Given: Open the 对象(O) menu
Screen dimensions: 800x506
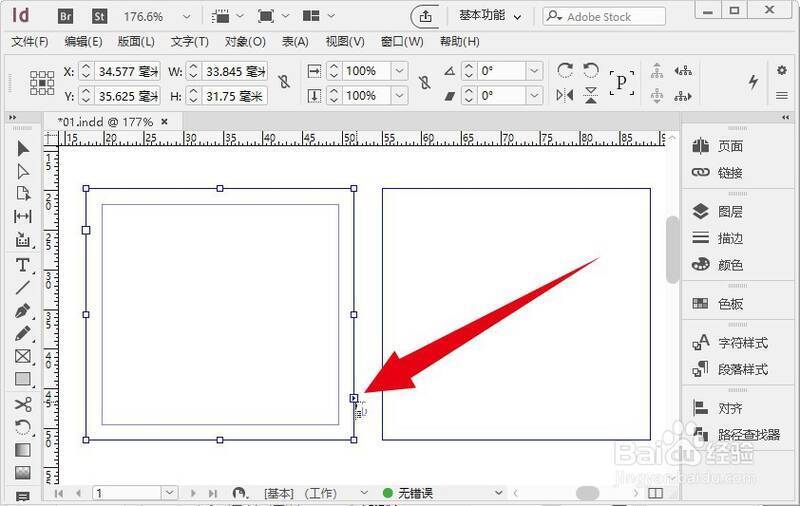Looking at the screenshot, I should point(245,42).
